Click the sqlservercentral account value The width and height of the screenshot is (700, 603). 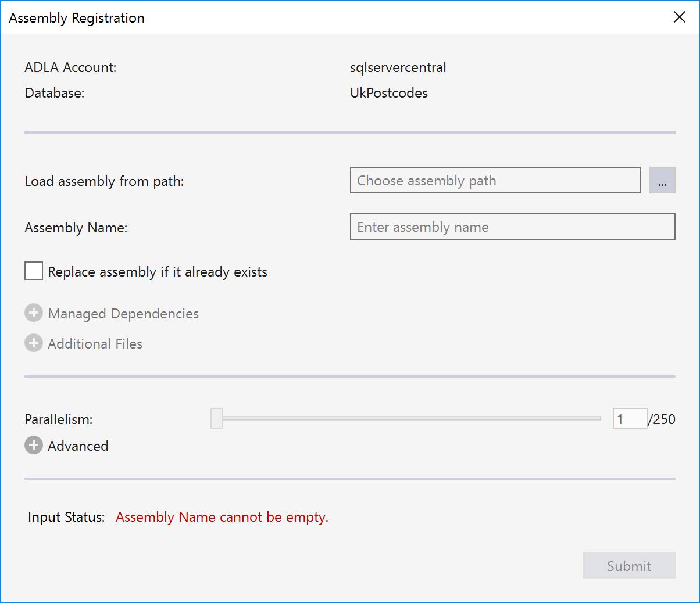398,67
